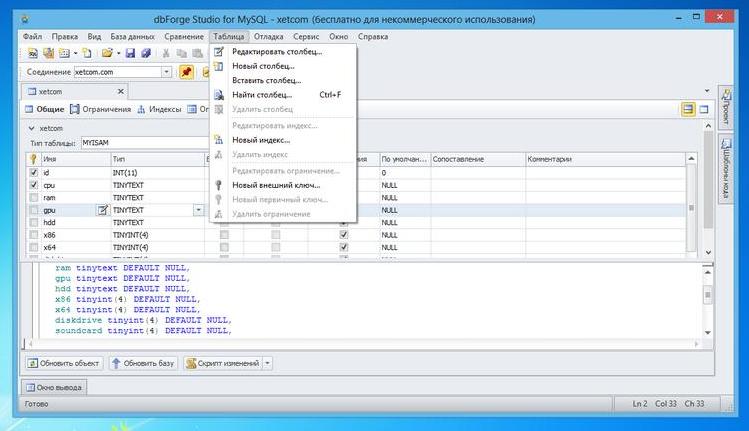749x431 pixels.
Task: Uncheck primary key checkbox for cpu
Action: (x=33, y=185)
